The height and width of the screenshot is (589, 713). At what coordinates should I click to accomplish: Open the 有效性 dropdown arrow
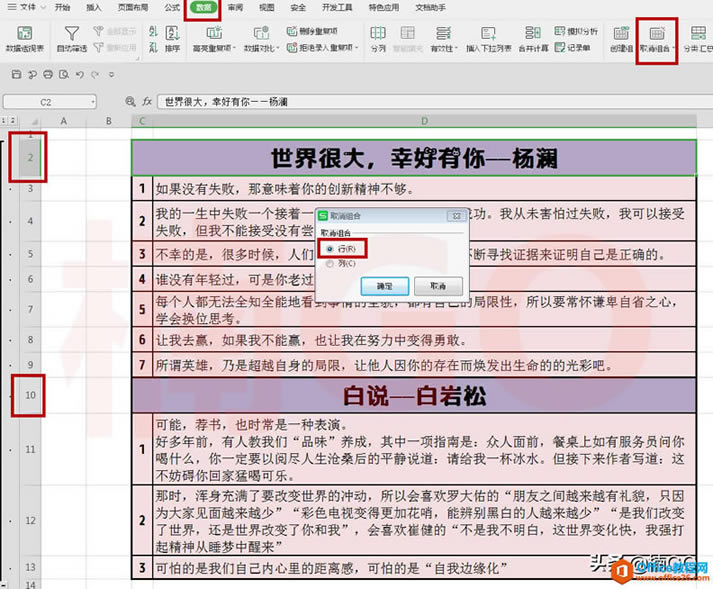[456, 48]
